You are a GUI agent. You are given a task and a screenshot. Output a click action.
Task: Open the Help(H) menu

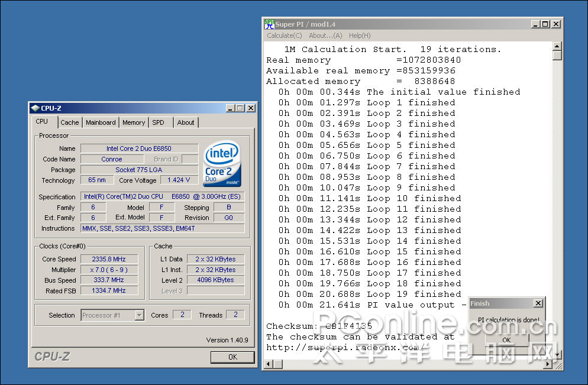click(x=360, y=35)
